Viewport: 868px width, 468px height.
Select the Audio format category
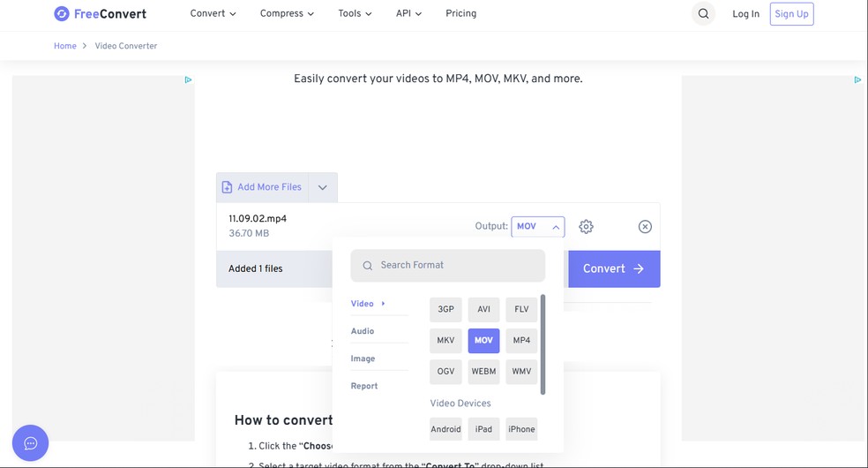(363, 331)
